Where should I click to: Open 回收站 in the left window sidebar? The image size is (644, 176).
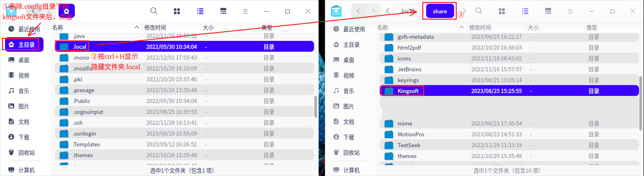26,153
